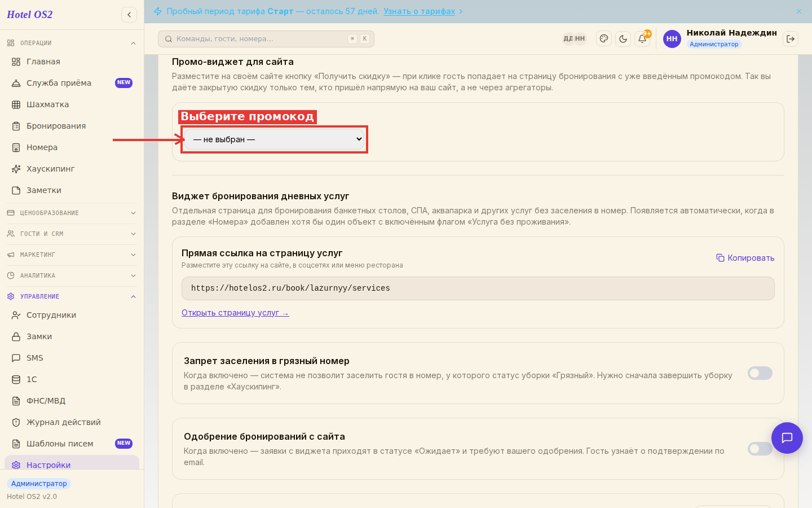Image resolution: width=812 pixels, height=508 pixels.
Task: Collapse the sidebar with the arrow button
Action: pyautogui.click(x=129, y=15)
